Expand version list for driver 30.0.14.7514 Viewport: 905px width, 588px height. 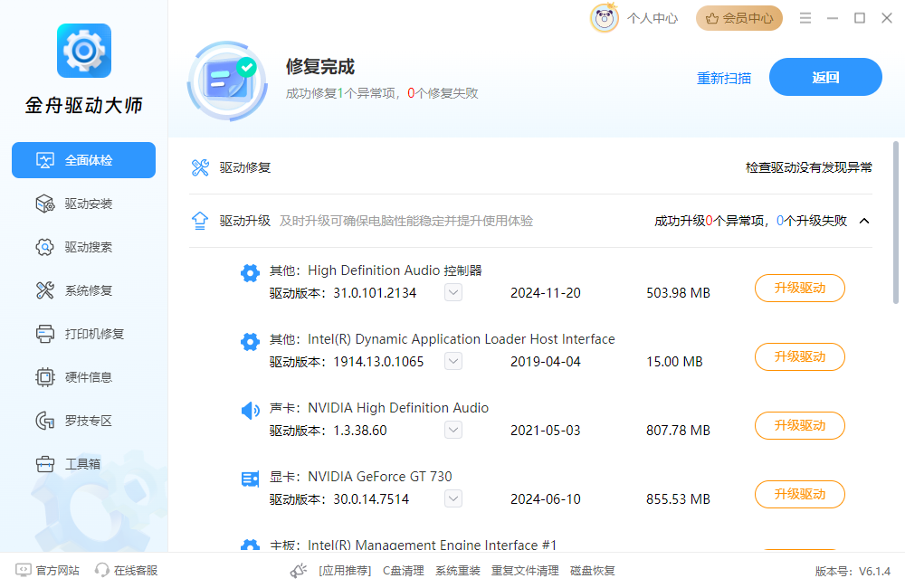(453, 498)
